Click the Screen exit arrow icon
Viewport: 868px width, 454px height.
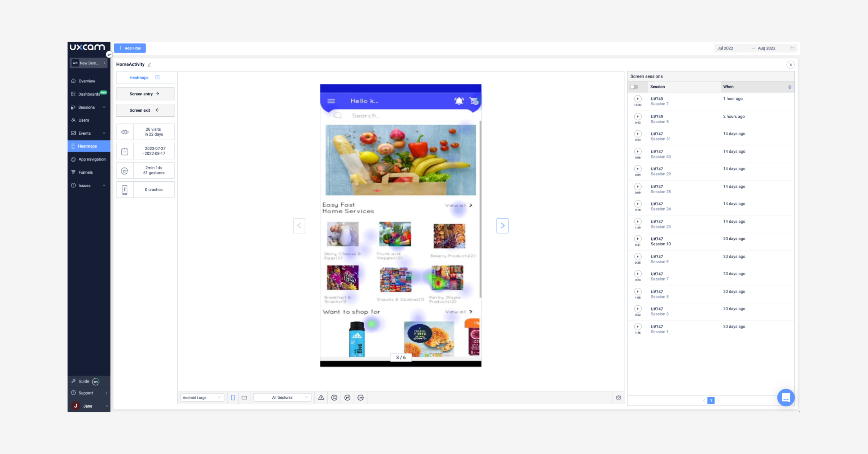point(157,110)
